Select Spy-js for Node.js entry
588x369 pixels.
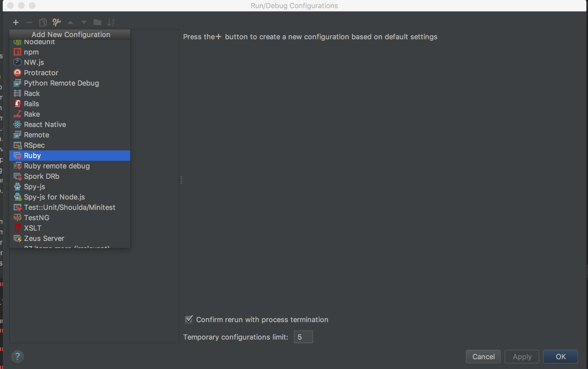70,197
